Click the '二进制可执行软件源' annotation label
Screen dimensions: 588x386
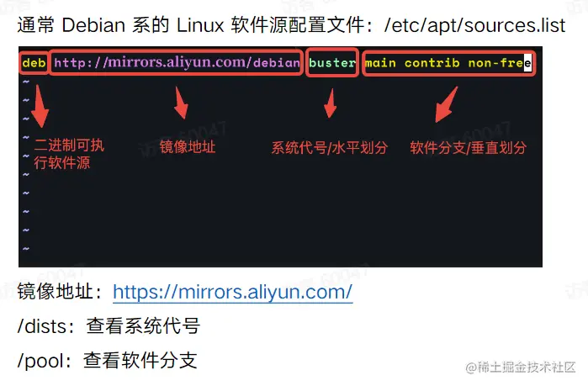pyautogui.click(x=69, y=154)
